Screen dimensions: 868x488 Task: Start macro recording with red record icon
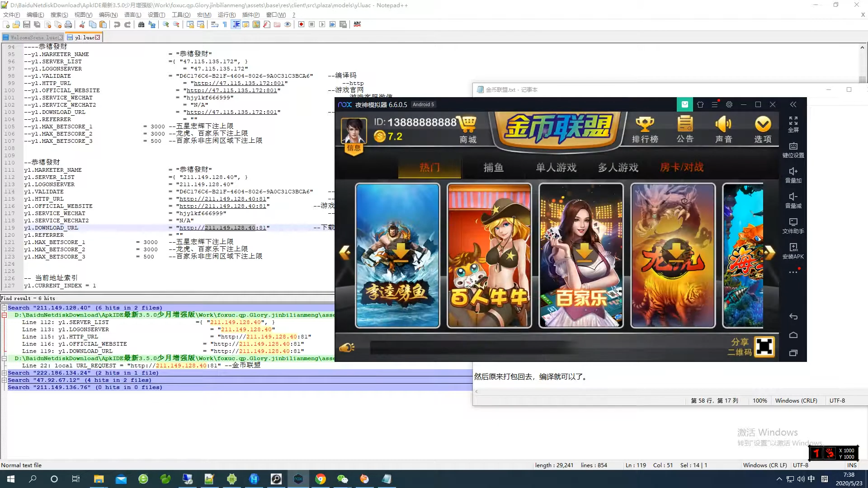click(301, 24)
